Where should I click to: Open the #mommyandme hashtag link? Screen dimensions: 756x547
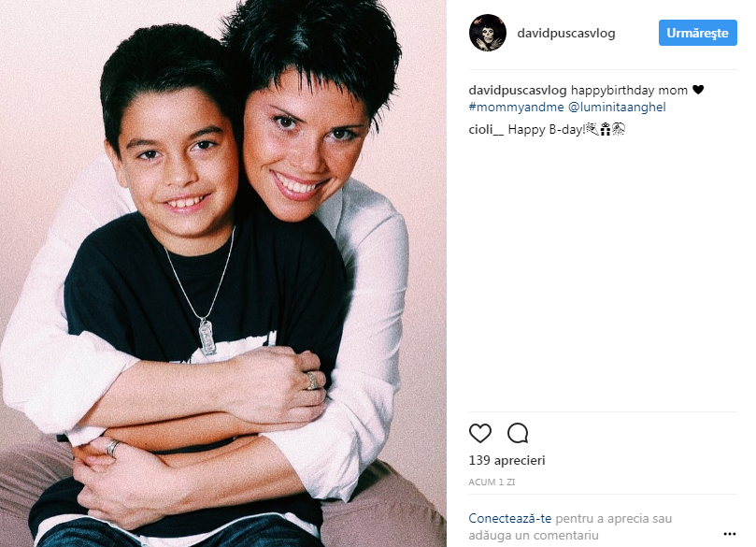click(x=516, y=108)
